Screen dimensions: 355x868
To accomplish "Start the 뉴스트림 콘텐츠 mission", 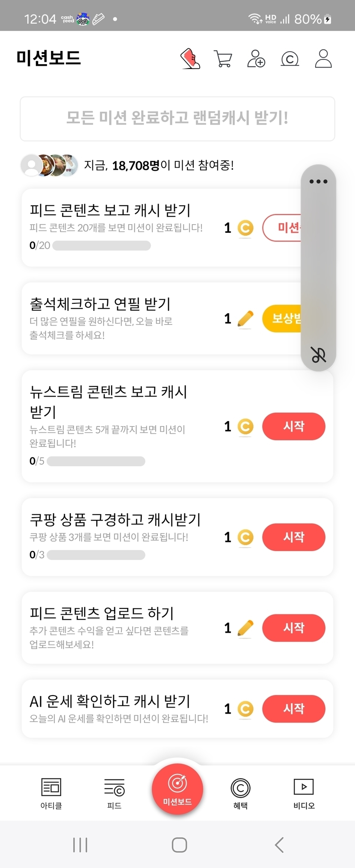I will pyautogui.click(x=293, y=427).
